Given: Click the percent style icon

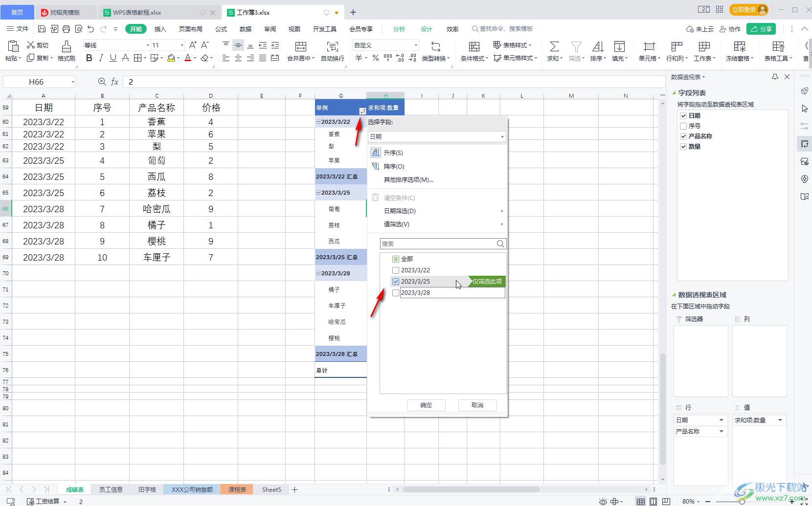Looking at the screenshot, I should [375, 58].
